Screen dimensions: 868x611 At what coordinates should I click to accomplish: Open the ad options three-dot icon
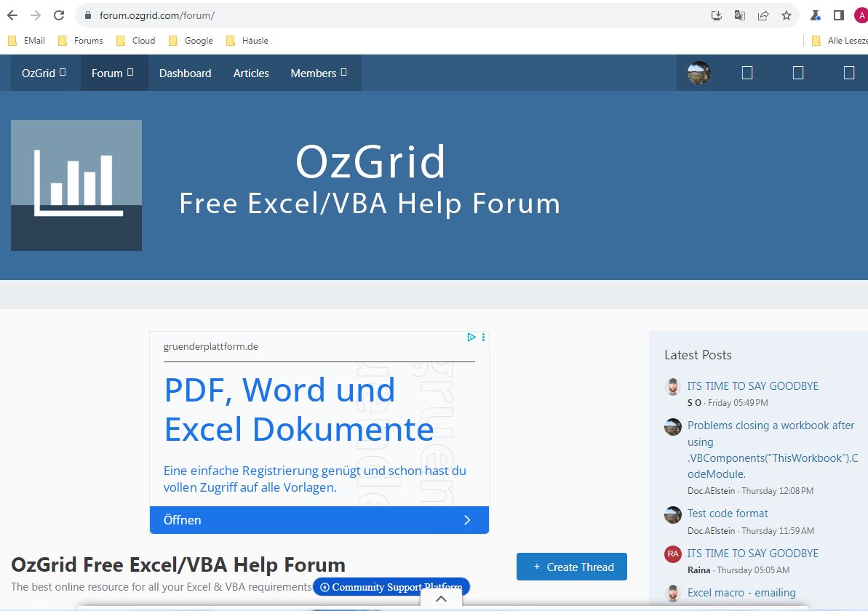tap(483, 337)
